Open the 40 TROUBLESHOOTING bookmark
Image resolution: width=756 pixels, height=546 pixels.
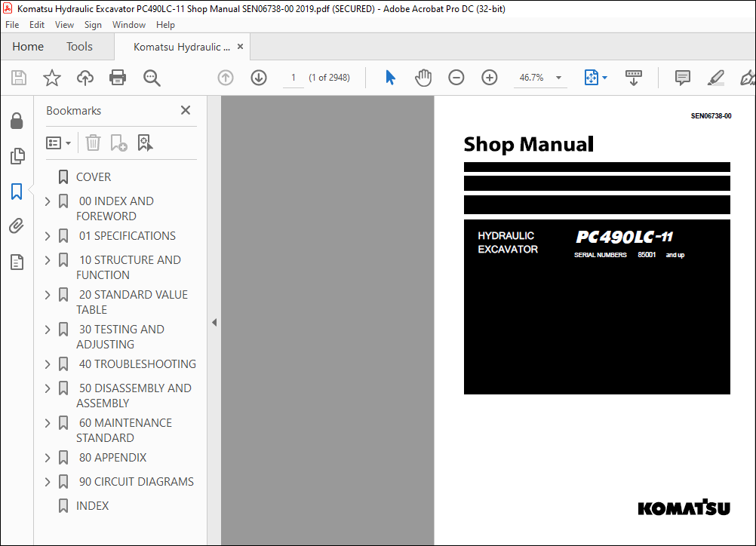pos(137,363)
